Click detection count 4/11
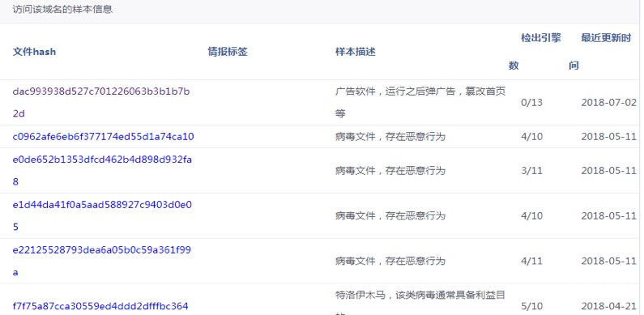Viewport: 644px width, 315px height. tap(532, 261)
